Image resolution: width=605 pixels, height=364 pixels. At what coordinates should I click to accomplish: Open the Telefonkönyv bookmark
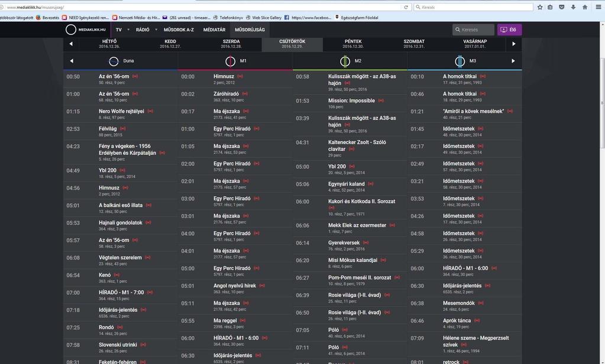(x=228, y=18)
